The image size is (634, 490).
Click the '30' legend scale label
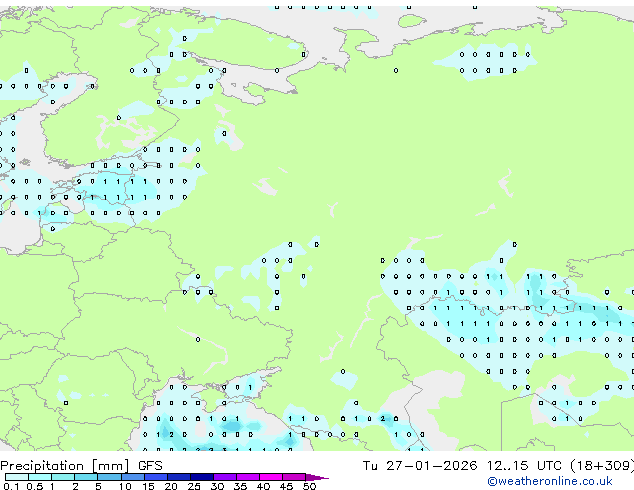[217, 486]
